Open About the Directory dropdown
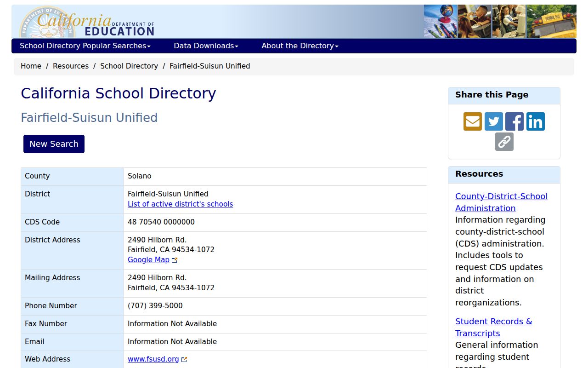The height and width of the screenshot is (368, 588). click(300, 46)
